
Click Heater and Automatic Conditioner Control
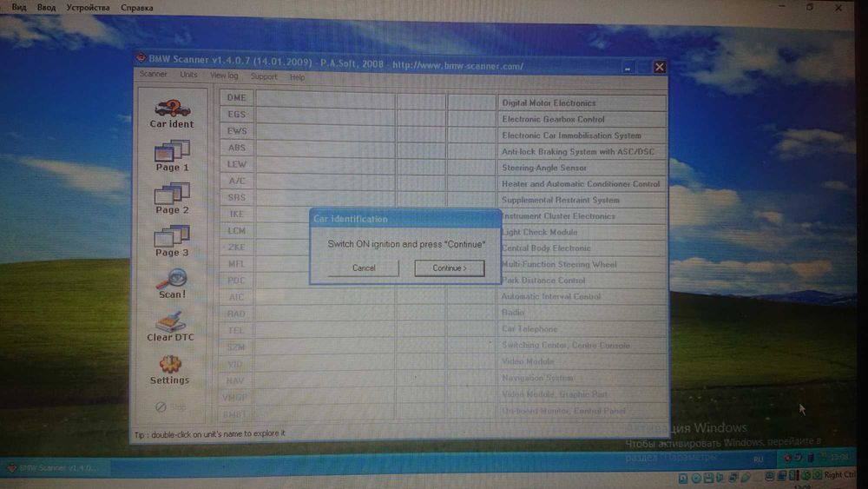pyautogui.click(x=581, y=183)
